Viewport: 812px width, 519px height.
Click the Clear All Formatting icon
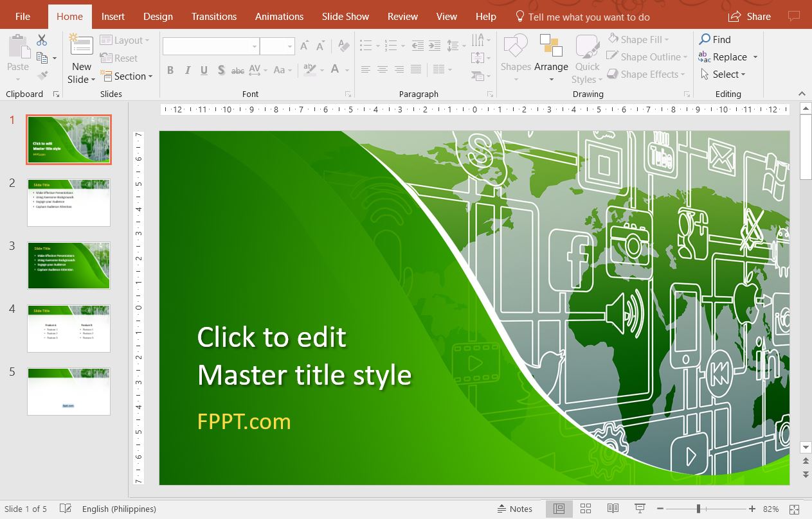[344, 46]
